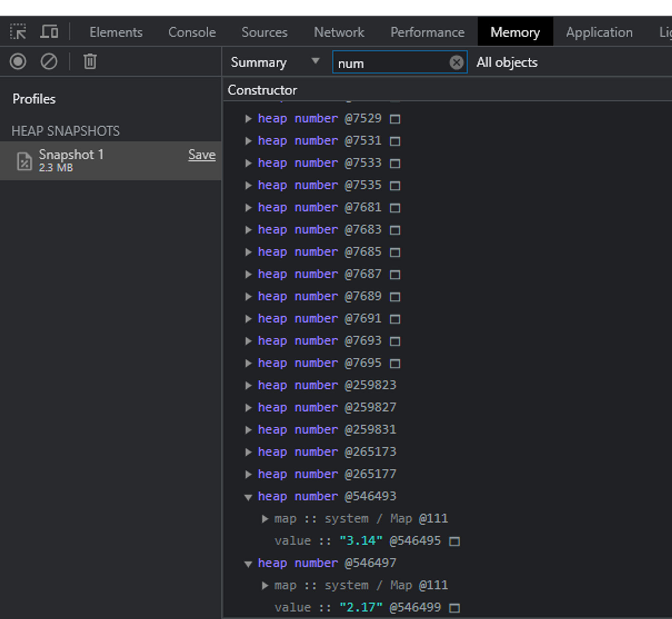Click the box icon next to heap number @7681
Viewport: 672px width, 619px height.
coord(395,208)
